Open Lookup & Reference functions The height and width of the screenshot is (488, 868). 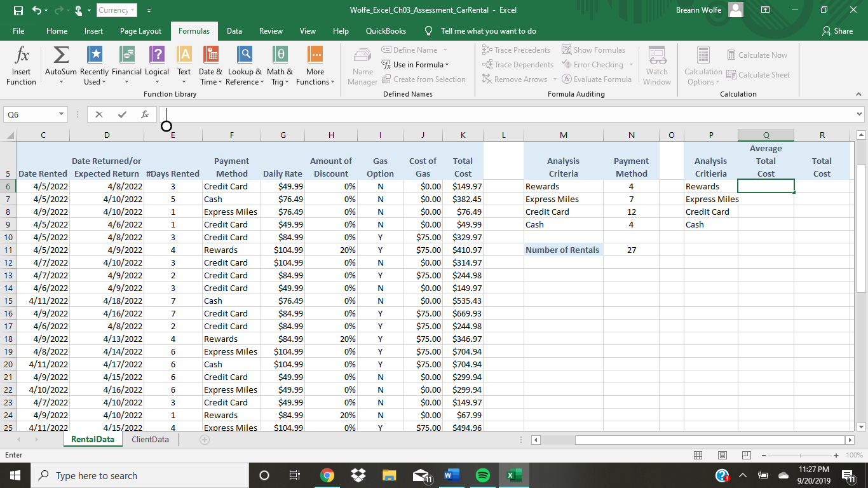pos(244,67)
